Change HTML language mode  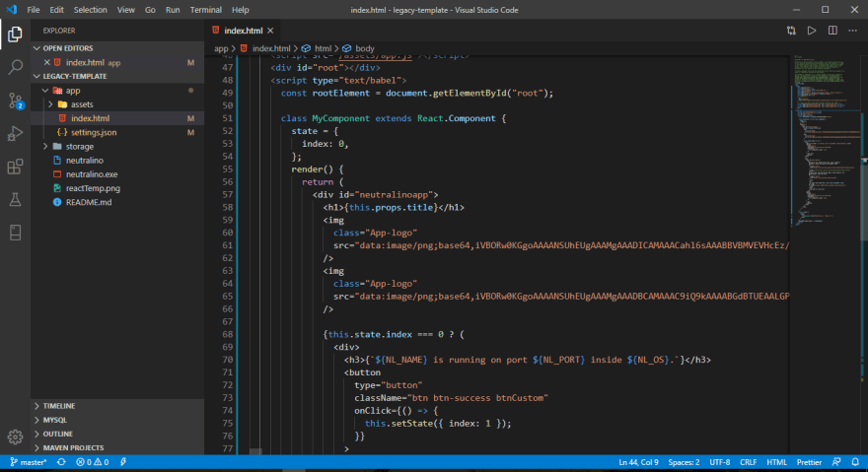[x=776, y=462]
